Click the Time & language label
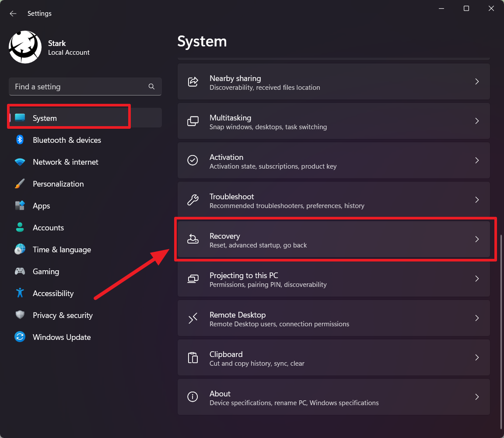This screenshot has height=438, width=504. click(x=62, y=250)
